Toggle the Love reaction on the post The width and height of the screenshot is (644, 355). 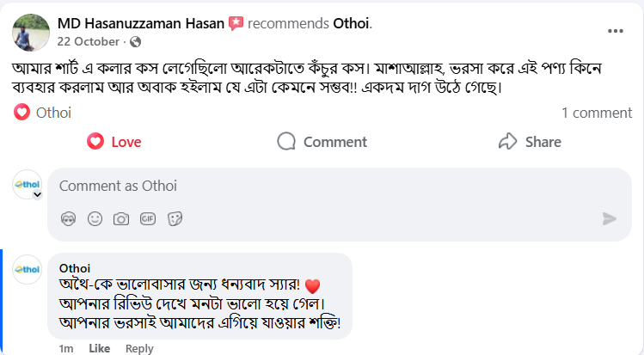click(114, 142)
